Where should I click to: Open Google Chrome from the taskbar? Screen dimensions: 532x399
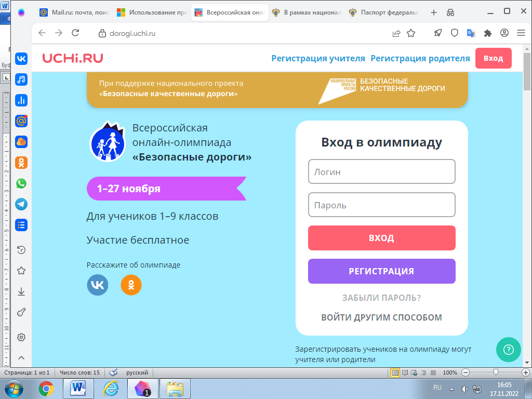click(x=46, y=389)
